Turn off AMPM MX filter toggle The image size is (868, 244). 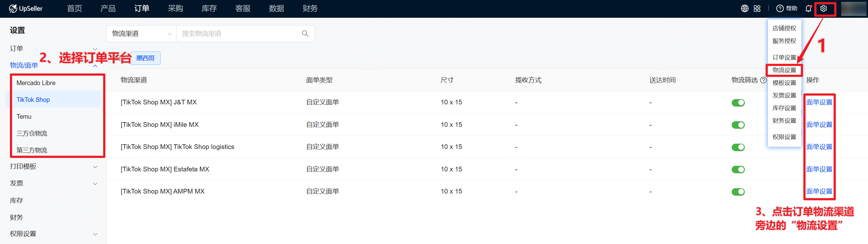click(738, 192)
